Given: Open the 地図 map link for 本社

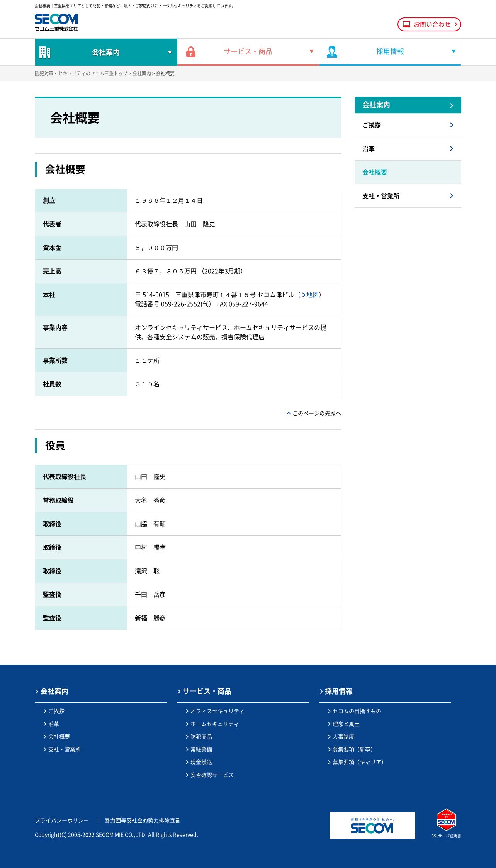Looking at the screenshot, I should (x=311, y=295).
